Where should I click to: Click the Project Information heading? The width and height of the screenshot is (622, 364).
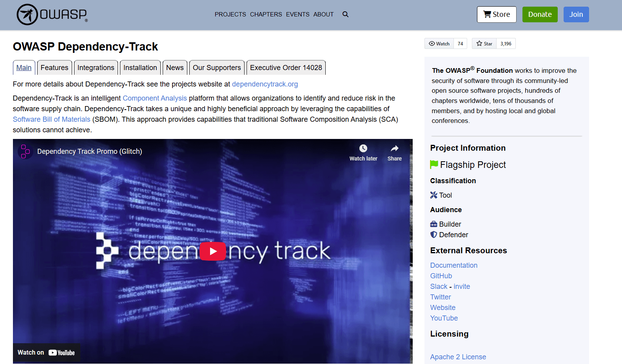(468, 148)
